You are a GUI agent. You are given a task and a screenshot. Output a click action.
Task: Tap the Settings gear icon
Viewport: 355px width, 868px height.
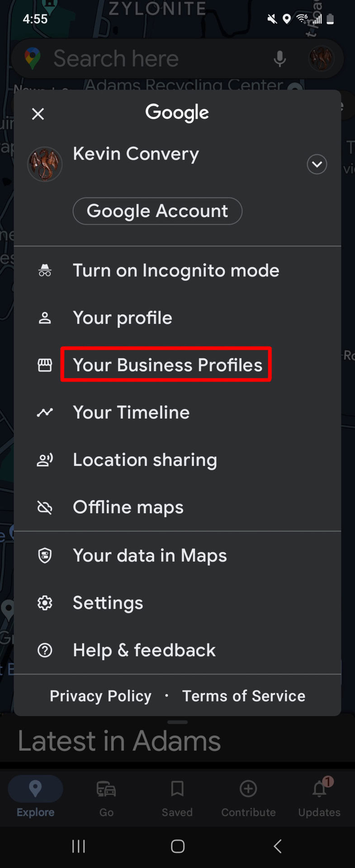(45, 603)
